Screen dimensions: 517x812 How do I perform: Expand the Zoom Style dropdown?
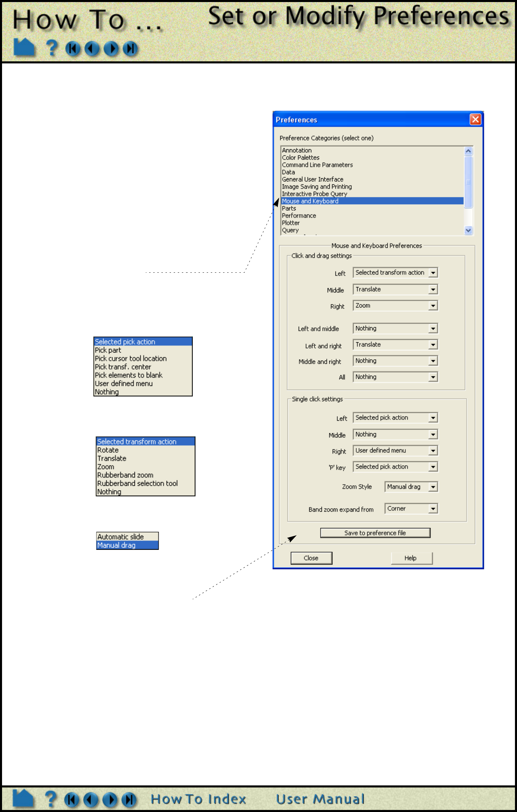point(411,487)
